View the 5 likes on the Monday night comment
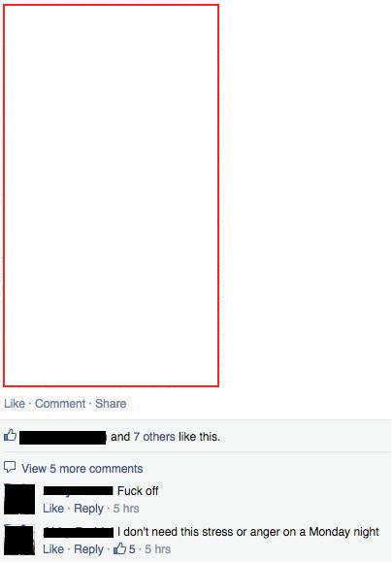Image resolution: width=392 pixels, height=562 pixels. tap(124, 548)
